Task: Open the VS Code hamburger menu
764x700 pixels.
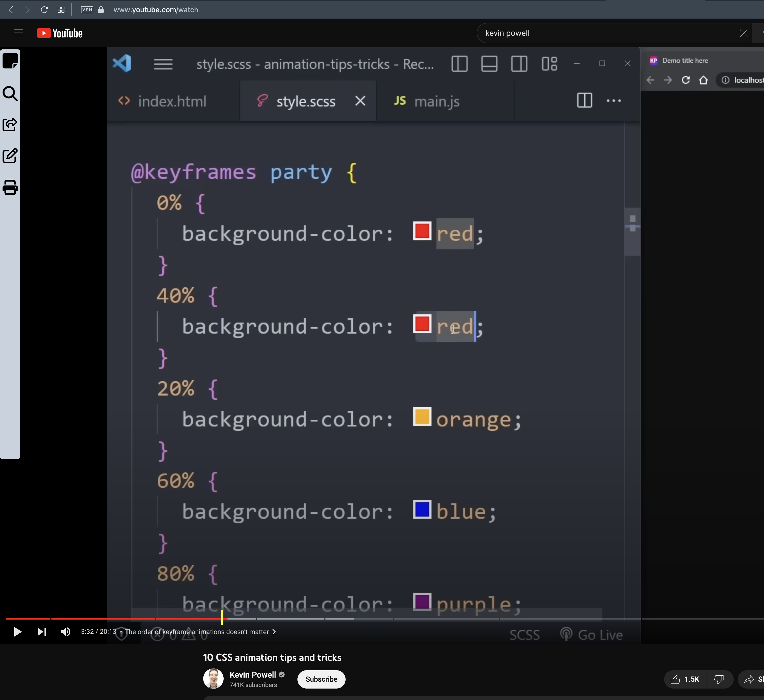Action: click(x=162, y=64)
